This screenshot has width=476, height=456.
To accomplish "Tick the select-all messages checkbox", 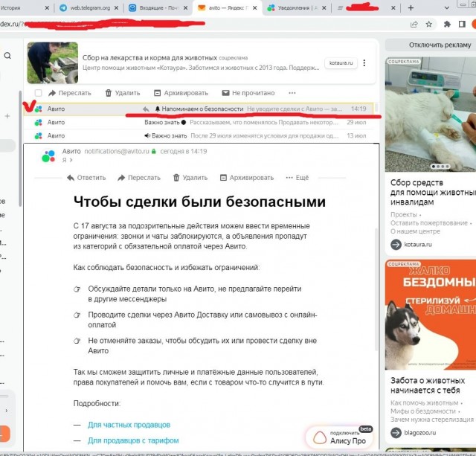I will coord(38,93).
